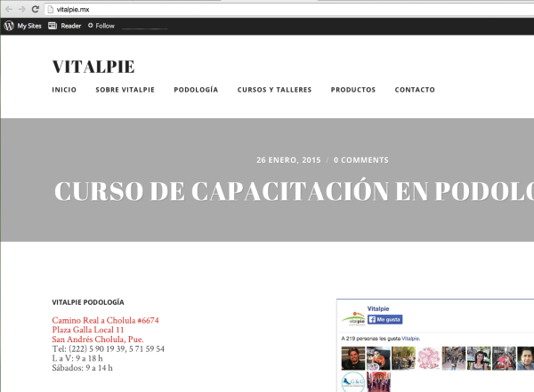534x392 pixels.
Task: Click the San Andrés Cholula, Pue. link
Action: tap(98, 340)
